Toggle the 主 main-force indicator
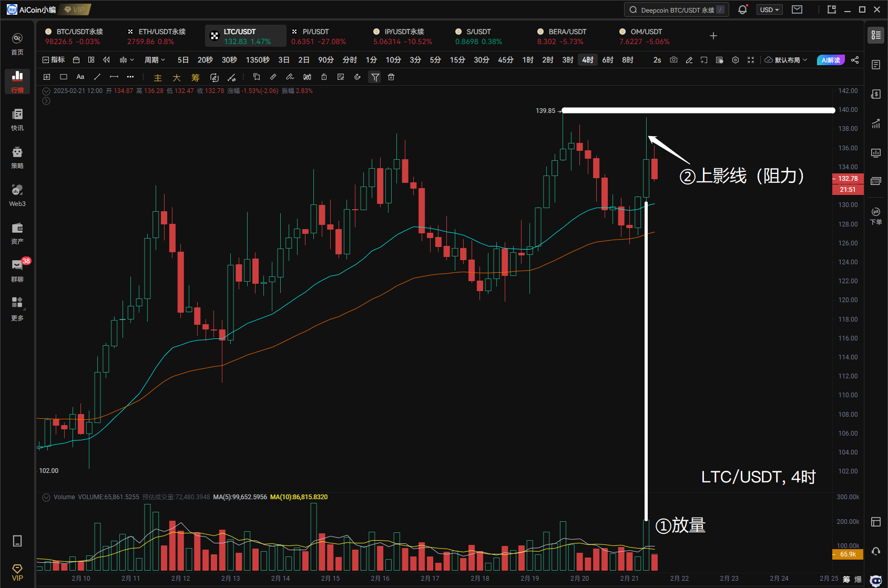 (x=158, y=78)
